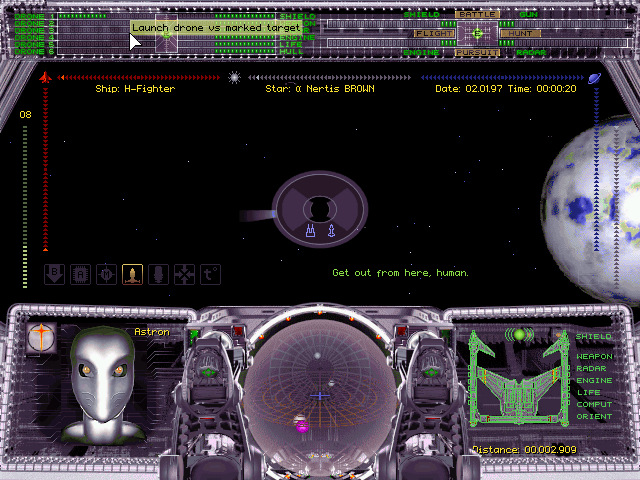Viewport: 640px width, 480px height.
Task: Click the orange cross compass icon
Action: click(x=41, y=338)
